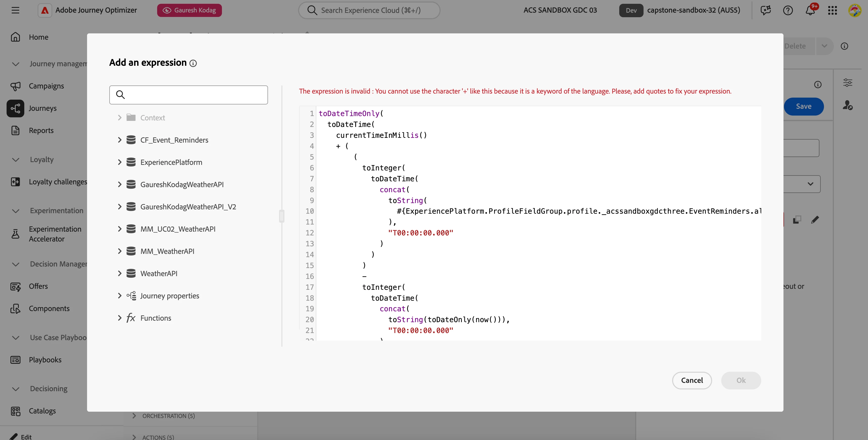The height and width of the screenshot is (440, 868).
Task: Click the Journeys sidebar icon
Action: coord(15,108)
